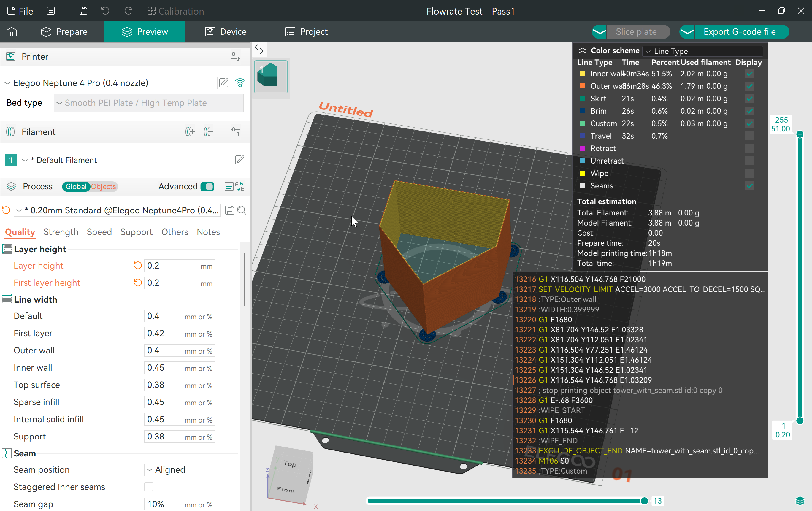
Task: Toggle Seams display checkbox
Action: click(x=750, y=186)
